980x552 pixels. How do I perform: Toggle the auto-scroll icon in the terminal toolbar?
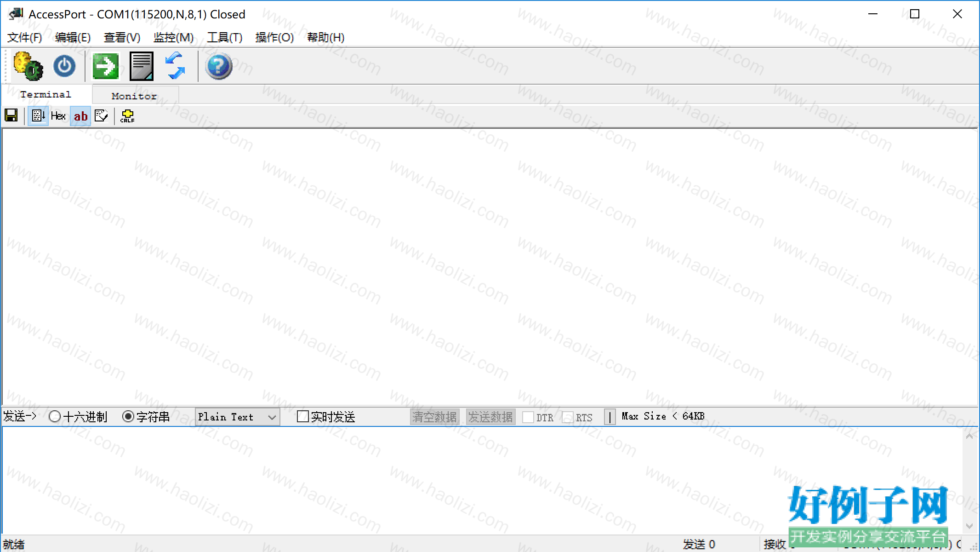(x=38, y=115)
